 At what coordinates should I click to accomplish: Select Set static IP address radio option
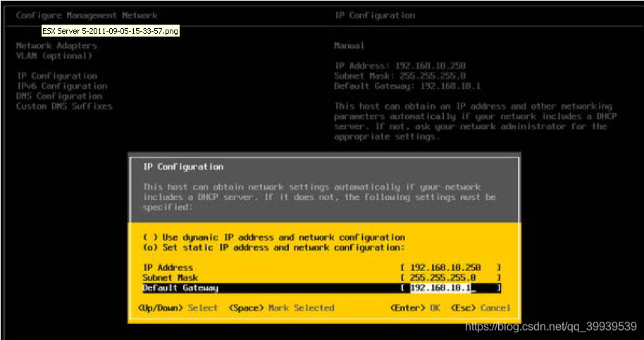click(274, 248)
